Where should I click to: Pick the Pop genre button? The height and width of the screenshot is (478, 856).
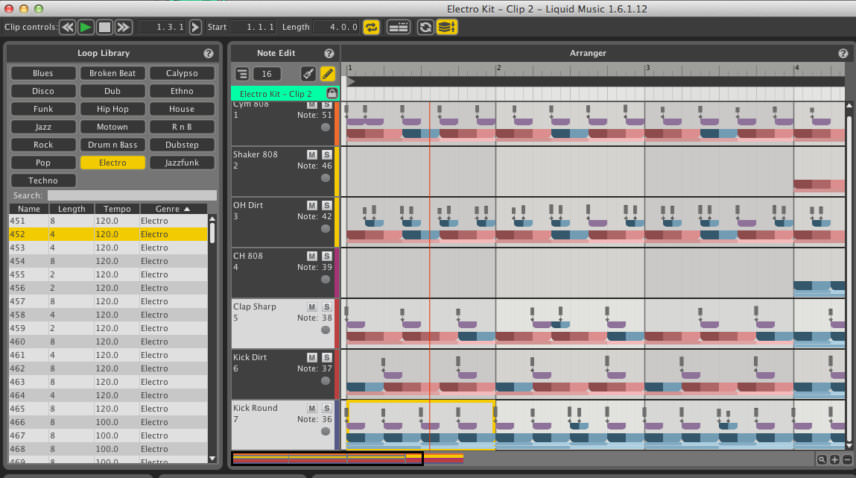click(43, 163)
